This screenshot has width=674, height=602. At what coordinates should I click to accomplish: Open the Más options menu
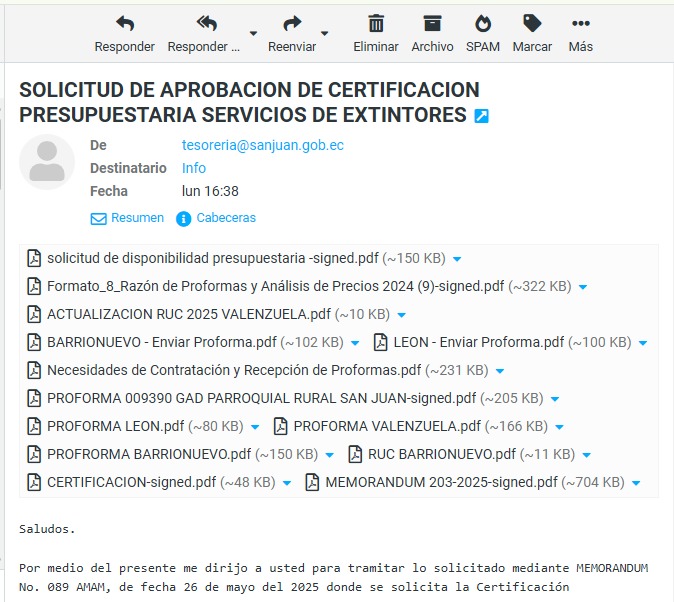[x=580, y=24]
